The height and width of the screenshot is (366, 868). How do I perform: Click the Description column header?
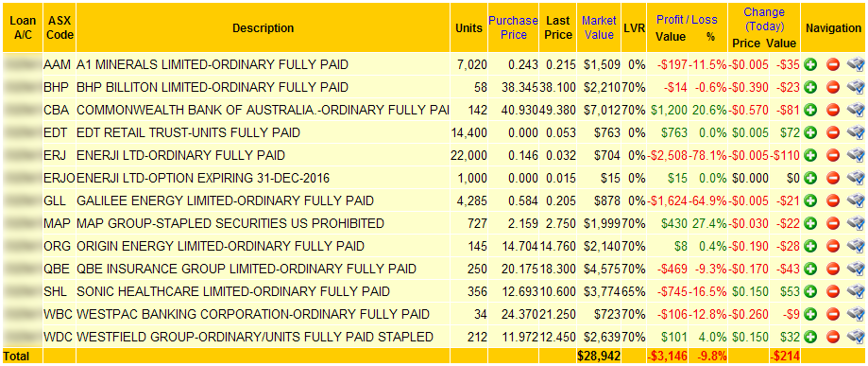(263, 27)
